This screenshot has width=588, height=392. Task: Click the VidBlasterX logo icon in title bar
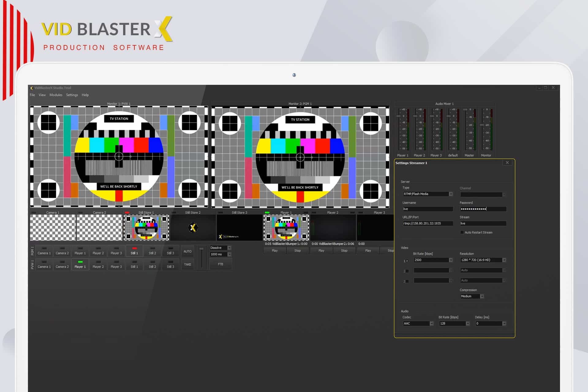click(x=31, y=88)
